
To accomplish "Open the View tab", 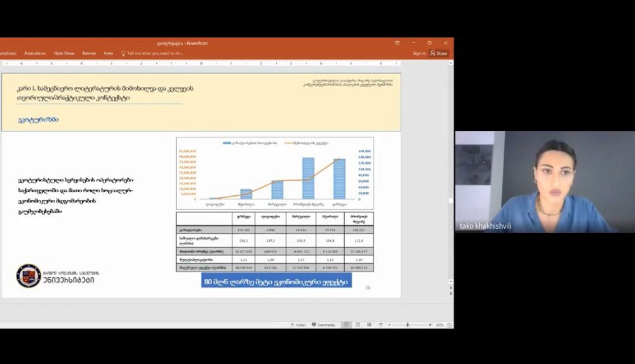I will [108, 53].
